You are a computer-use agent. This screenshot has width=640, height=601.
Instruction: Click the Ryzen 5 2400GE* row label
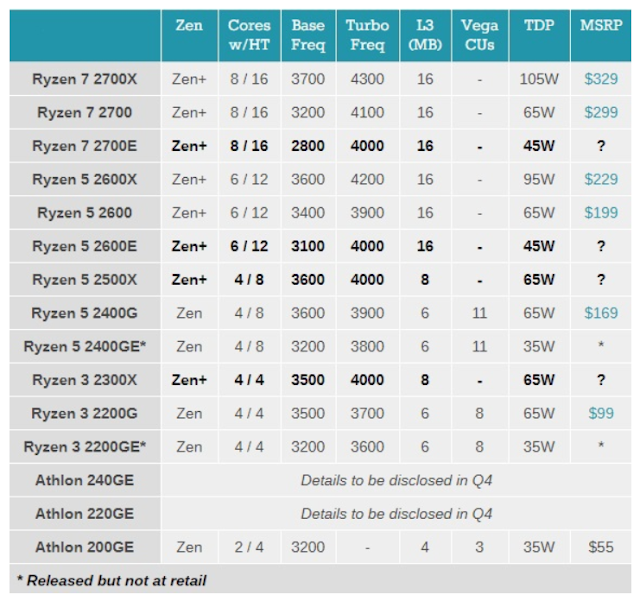click(84, 347)
